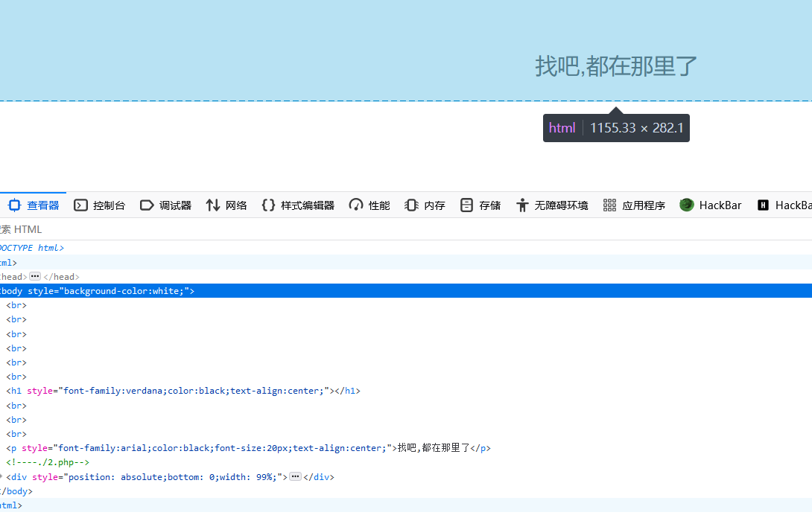812x521 pixels.
Task: Switch to the 性能 performance tab
Action: (369, 205)
